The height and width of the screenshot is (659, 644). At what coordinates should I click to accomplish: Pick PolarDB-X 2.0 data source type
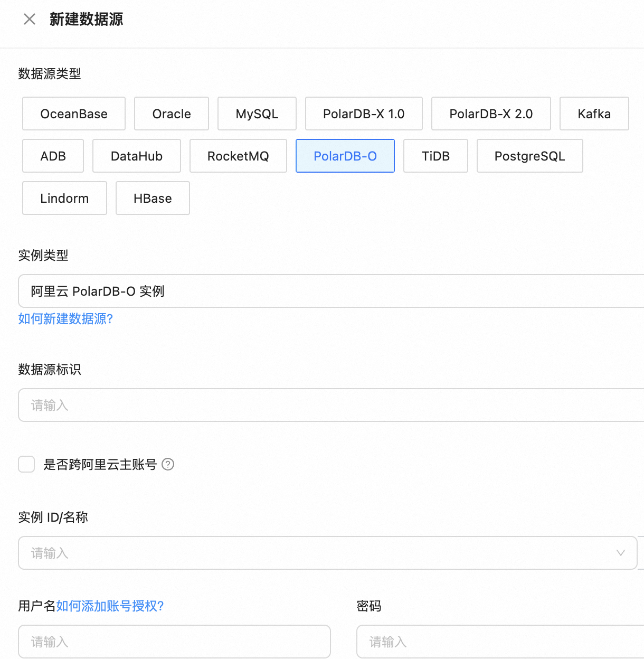click(x=491, y=114)
